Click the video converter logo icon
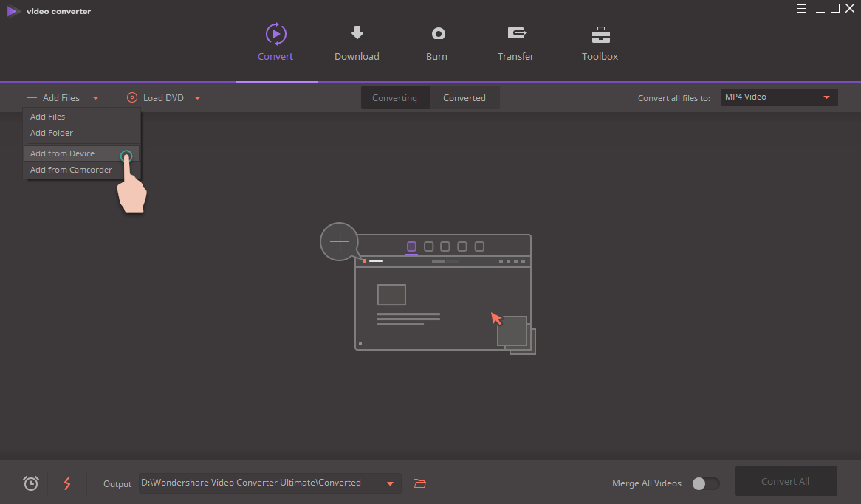The width and height of the screenshot is (861, 504). pyautogui.click(x=13, y=11)
